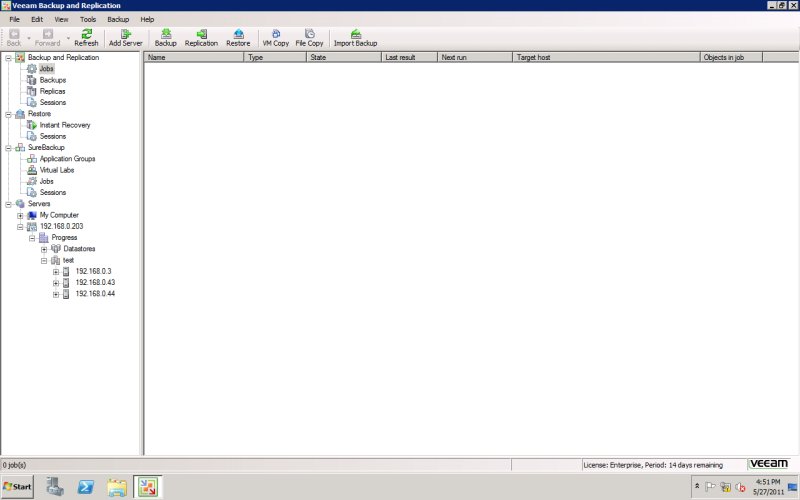Viewport: 800px width, 500px height.
Task: Select Sessions under the SureBackup node
Action: click(x=53, y=192)
